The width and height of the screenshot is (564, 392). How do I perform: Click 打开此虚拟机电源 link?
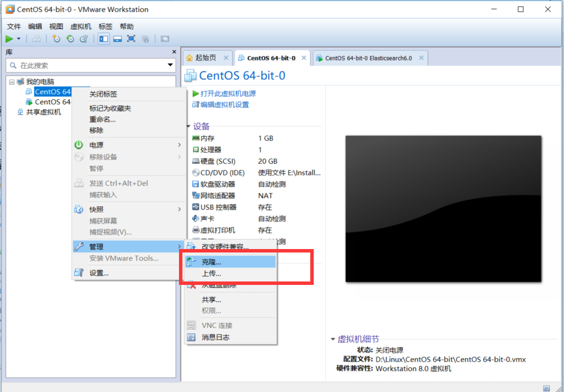228,93
